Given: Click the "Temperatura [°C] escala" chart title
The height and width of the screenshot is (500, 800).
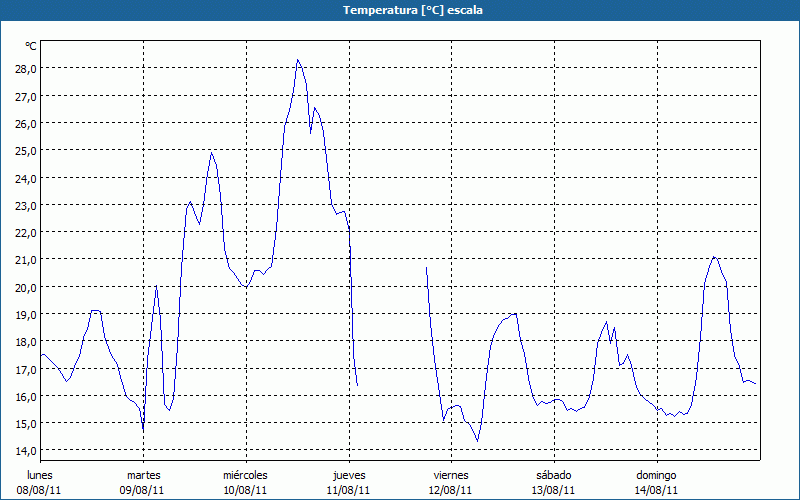Looking at the screenshot, I should tap(400, 10).
